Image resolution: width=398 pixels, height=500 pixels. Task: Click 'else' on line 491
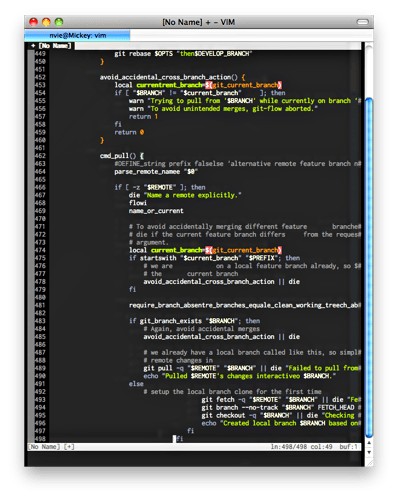click(136, 384)
